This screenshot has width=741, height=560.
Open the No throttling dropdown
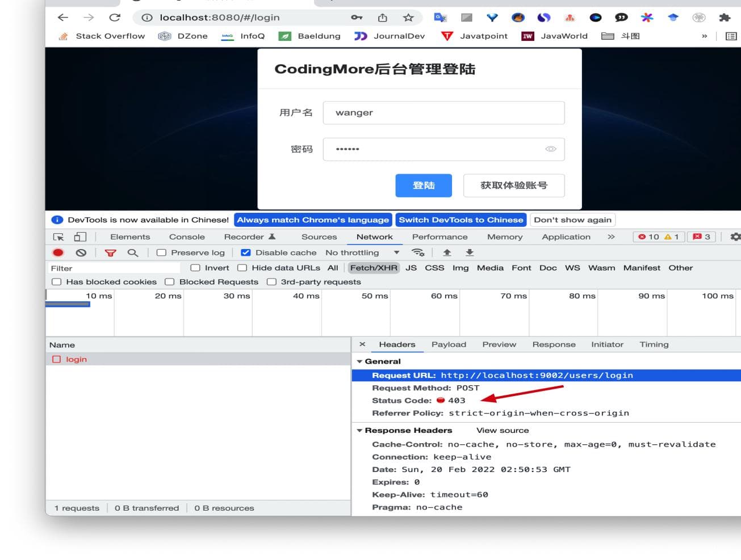(x=362, y=252)
